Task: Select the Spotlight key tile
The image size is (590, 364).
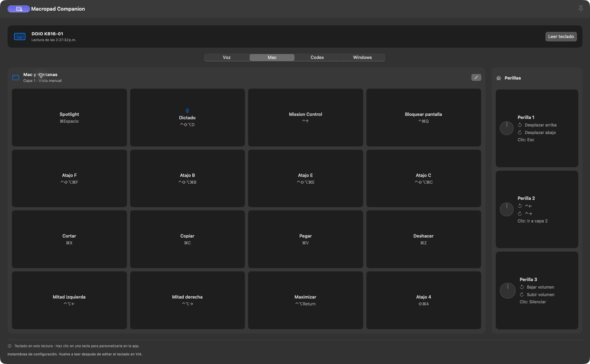Action: [69, 118]
